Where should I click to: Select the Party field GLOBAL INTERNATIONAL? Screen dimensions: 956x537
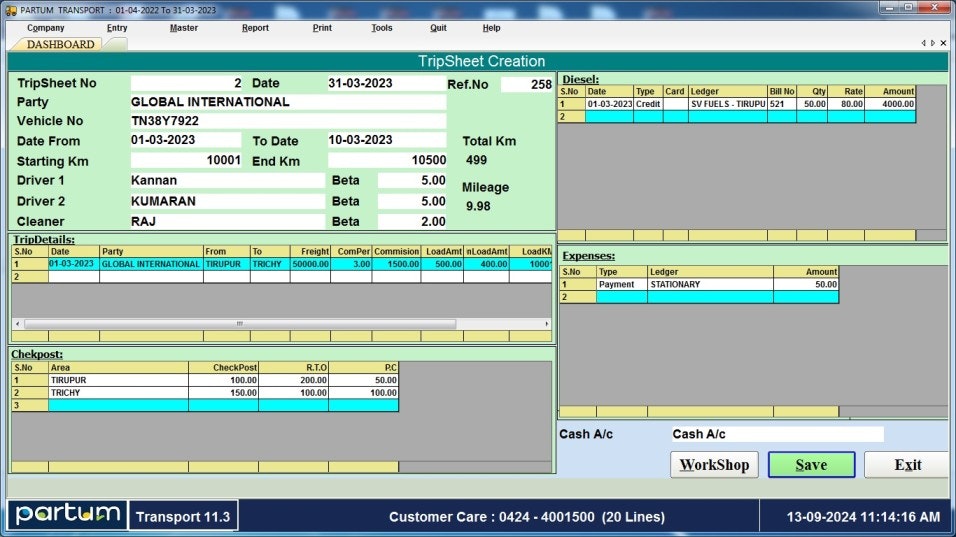click(288, 102)
